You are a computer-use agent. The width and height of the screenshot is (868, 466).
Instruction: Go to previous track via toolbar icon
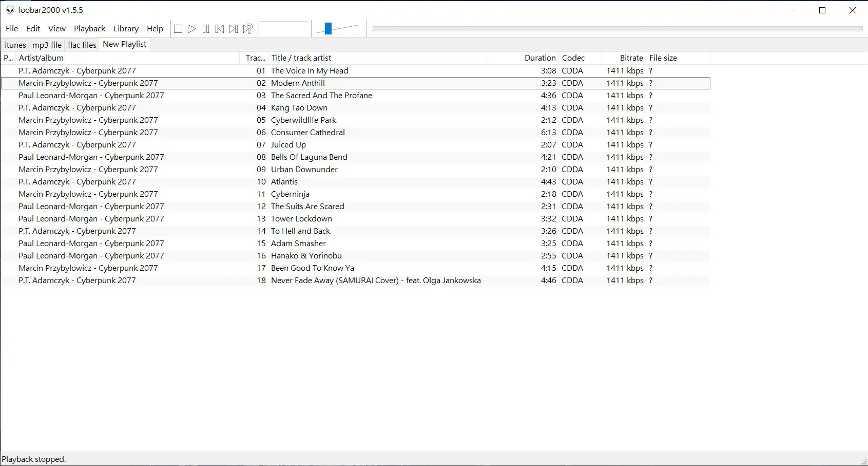coord(220,29)
